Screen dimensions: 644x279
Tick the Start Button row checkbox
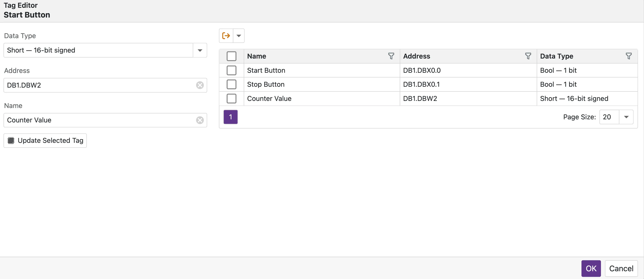(231, 71)
